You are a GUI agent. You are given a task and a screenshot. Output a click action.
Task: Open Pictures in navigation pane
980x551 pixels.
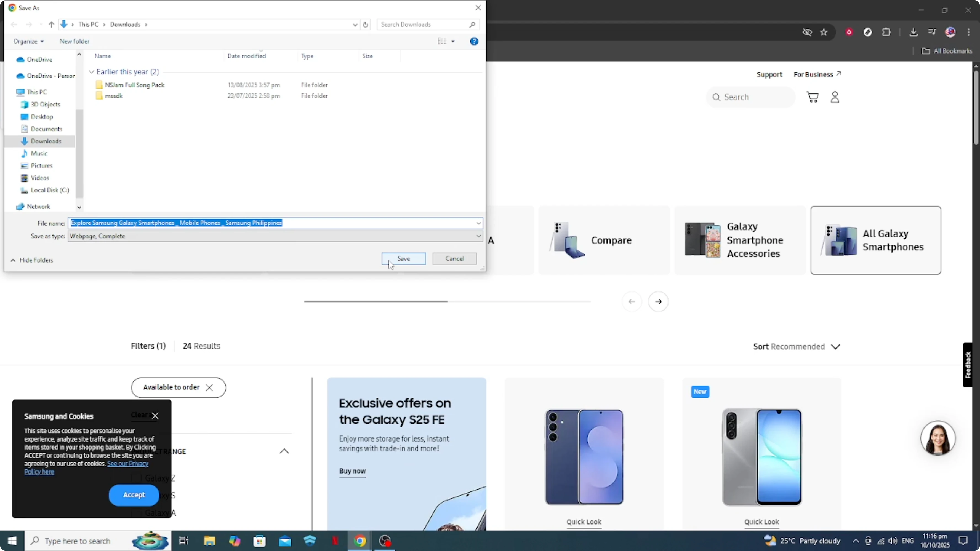pyautogui.click(x=41, y=166)
